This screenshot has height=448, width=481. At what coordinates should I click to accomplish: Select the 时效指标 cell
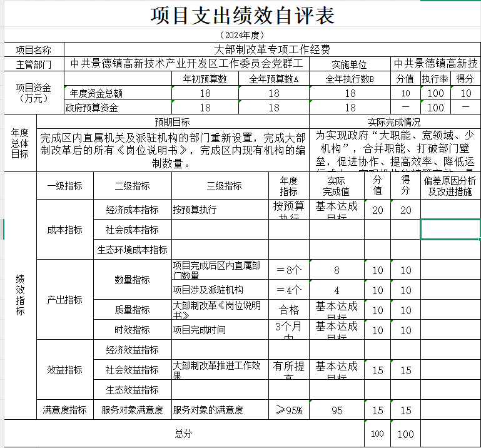132,330
